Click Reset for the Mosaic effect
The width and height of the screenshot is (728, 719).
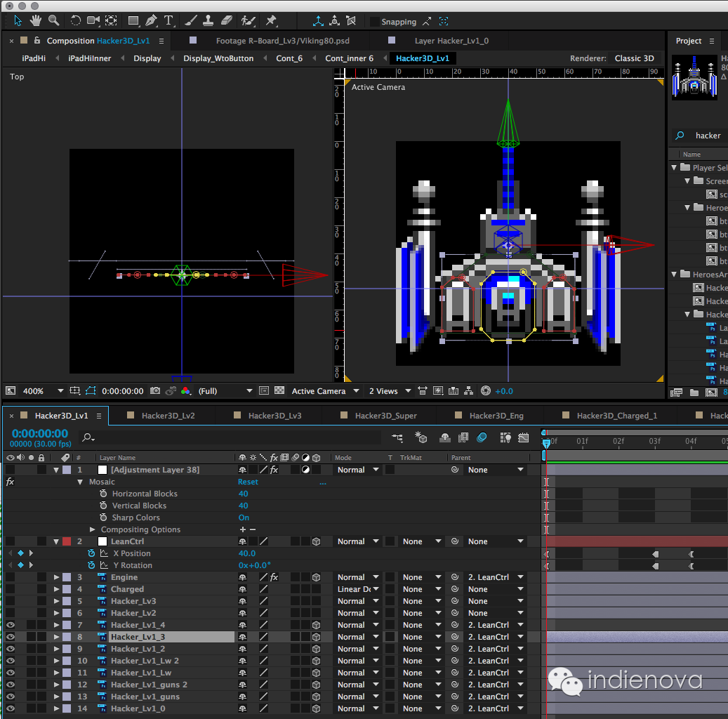click(x=248, y=482)
